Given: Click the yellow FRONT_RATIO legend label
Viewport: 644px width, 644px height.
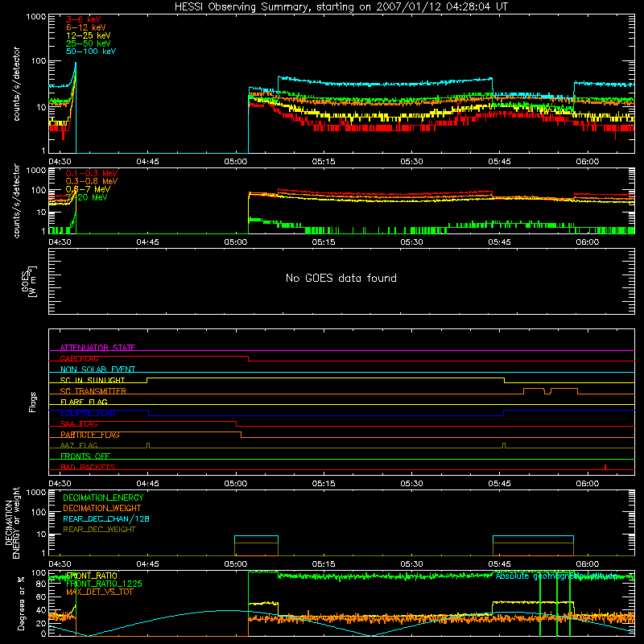Looking at the screenshot, I should [x=92, y=576].
